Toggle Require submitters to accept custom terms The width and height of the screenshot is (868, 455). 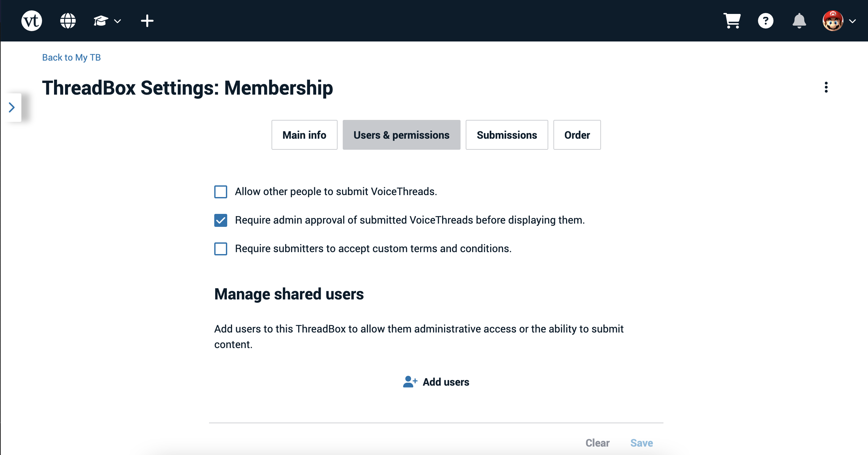click(220, 248)
